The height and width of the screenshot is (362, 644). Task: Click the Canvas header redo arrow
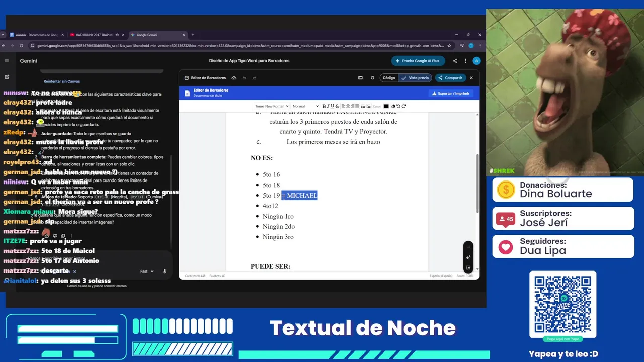coord(254,78)
